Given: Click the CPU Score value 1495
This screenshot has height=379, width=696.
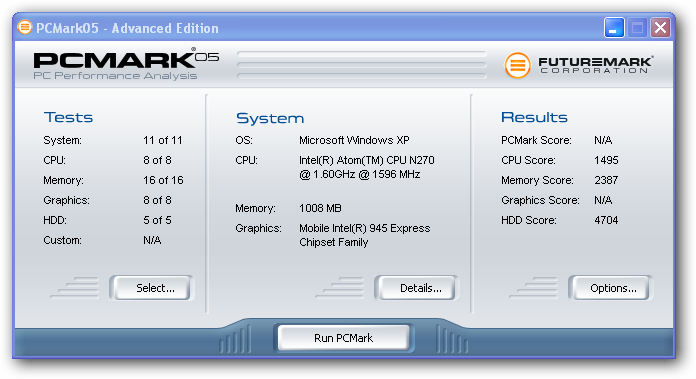Looking at the screenshot, I should click(x=606, y=160).
